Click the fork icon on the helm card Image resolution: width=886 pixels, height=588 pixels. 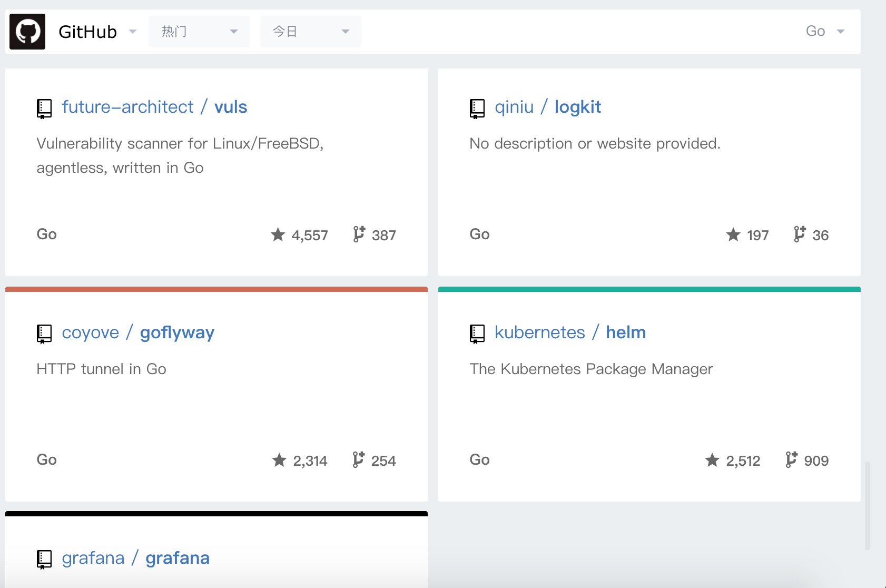791,459
